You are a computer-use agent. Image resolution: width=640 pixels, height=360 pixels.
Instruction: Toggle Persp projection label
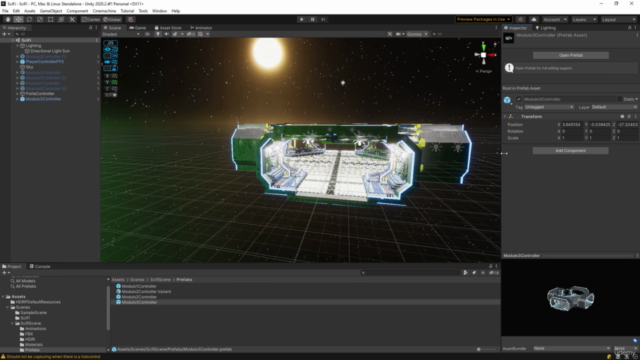[x=484, y=71]
